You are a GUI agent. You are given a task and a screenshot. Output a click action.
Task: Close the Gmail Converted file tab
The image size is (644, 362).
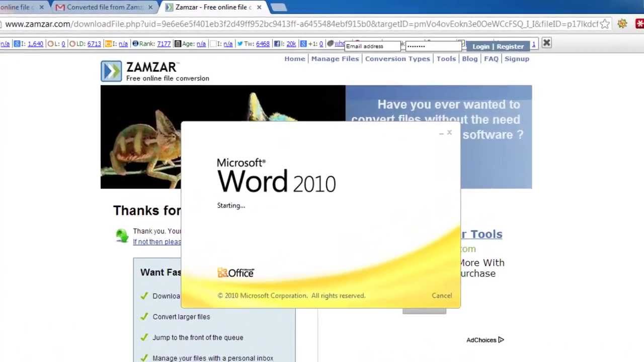tap(150, 7)
